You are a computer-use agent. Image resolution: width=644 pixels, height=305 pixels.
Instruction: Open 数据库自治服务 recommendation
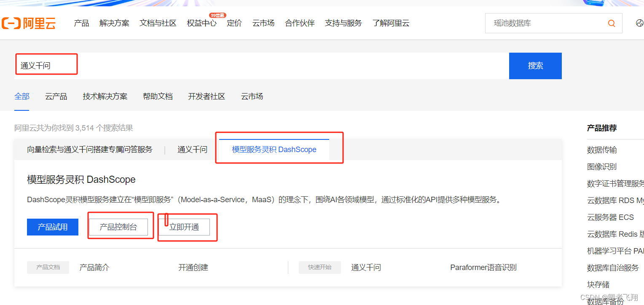pos(613,268)
